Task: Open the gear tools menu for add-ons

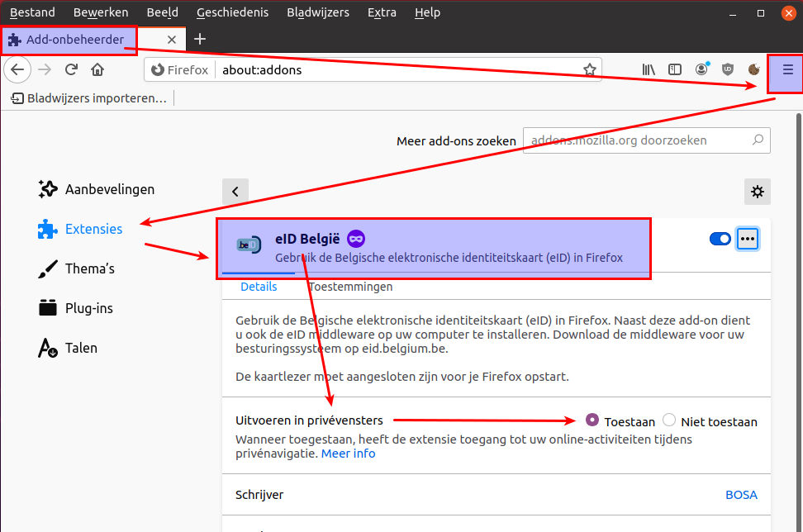Action: (758, 192)
